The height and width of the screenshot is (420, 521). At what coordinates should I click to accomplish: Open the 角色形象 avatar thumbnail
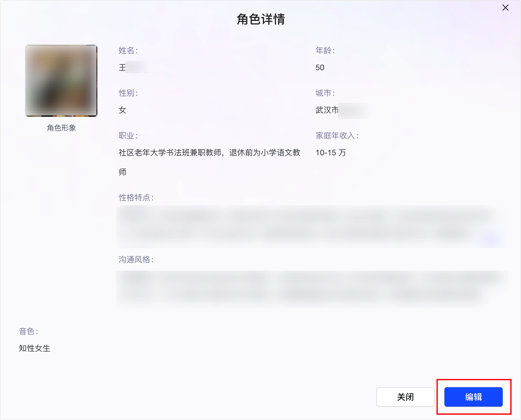[61, 81]
